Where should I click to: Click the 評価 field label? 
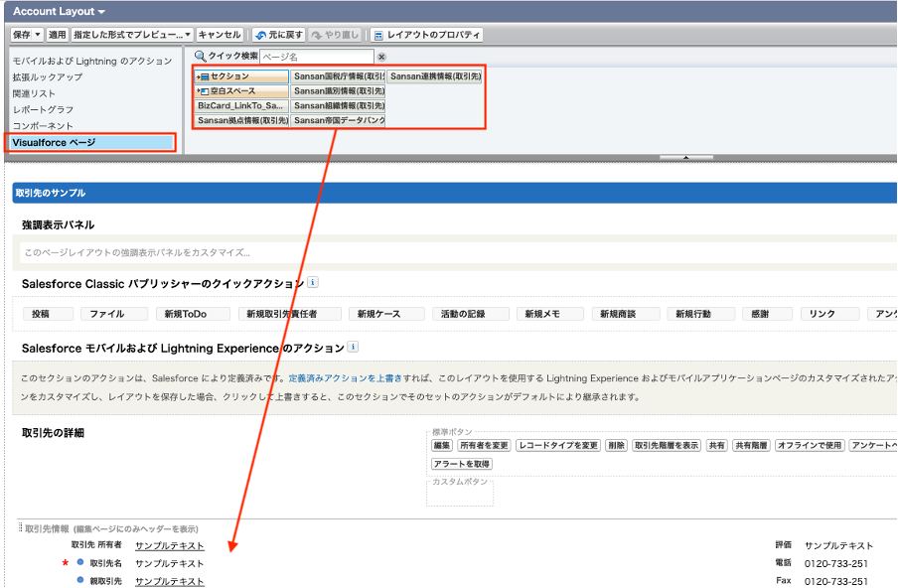coord(784,545)
